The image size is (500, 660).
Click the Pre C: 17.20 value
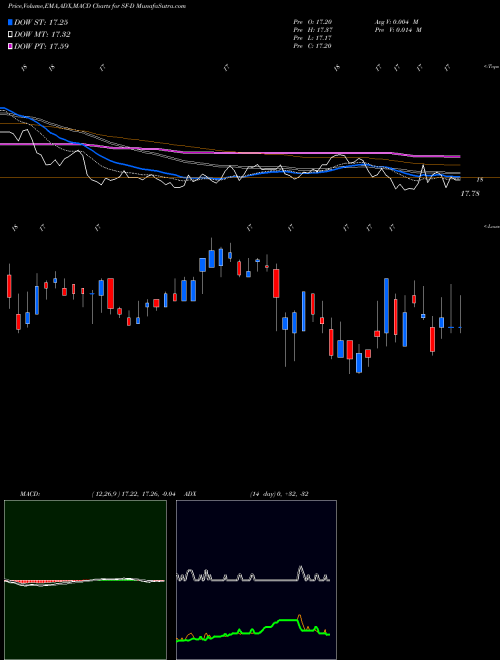[313, 46]
